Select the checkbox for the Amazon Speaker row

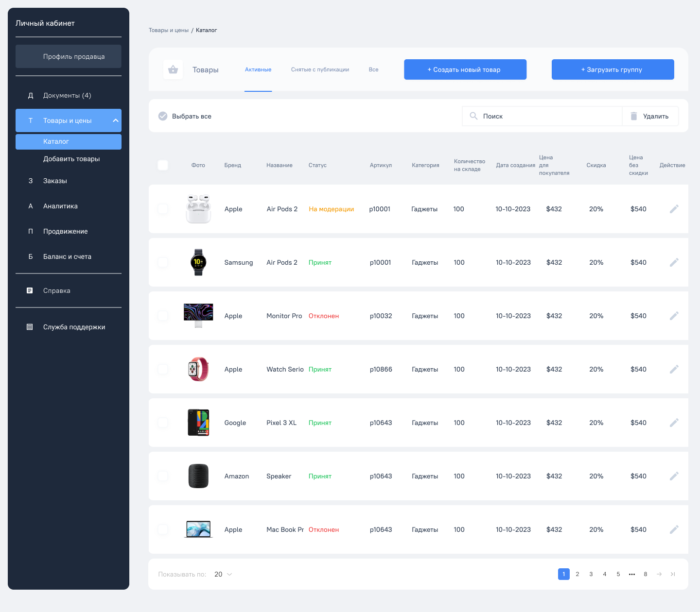tap(163, 476)
